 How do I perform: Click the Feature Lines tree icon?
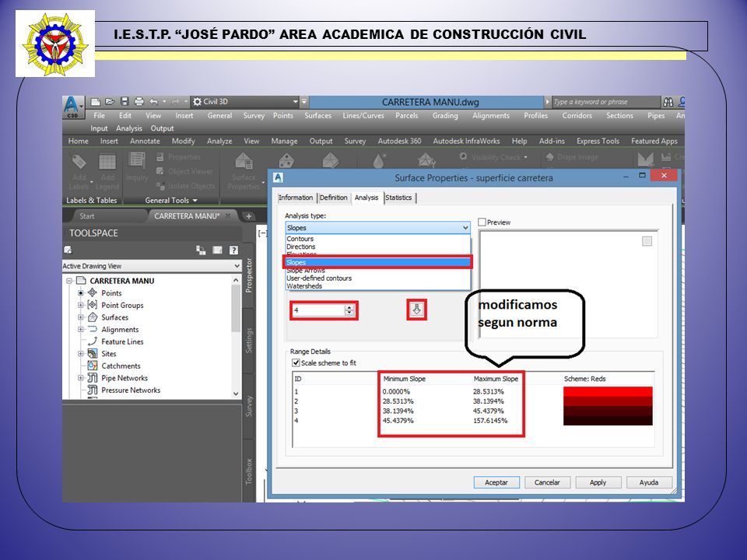pyautogui.click(x=93, y=341)
